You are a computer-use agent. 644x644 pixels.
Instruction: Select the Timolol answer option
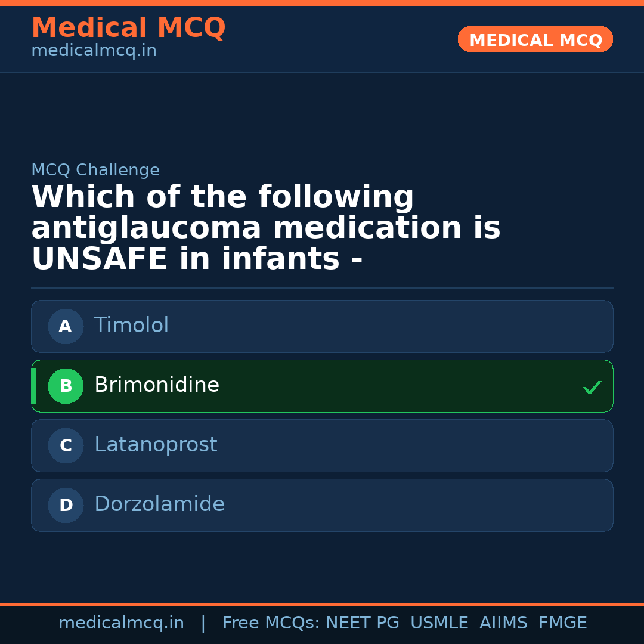point(322,326)
